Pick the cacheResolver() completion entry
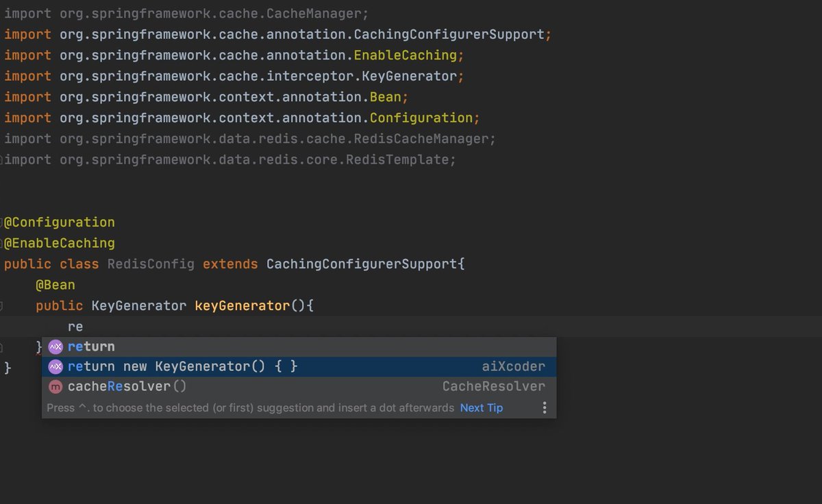 click(x=299, y=386)
